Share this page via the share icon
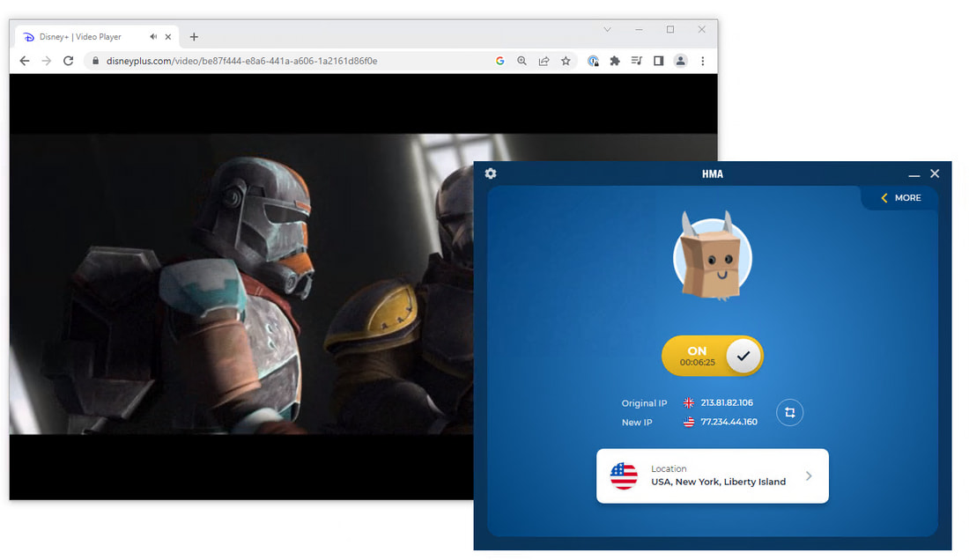Viewport: 969px width, 560px height. click(544, 61)
